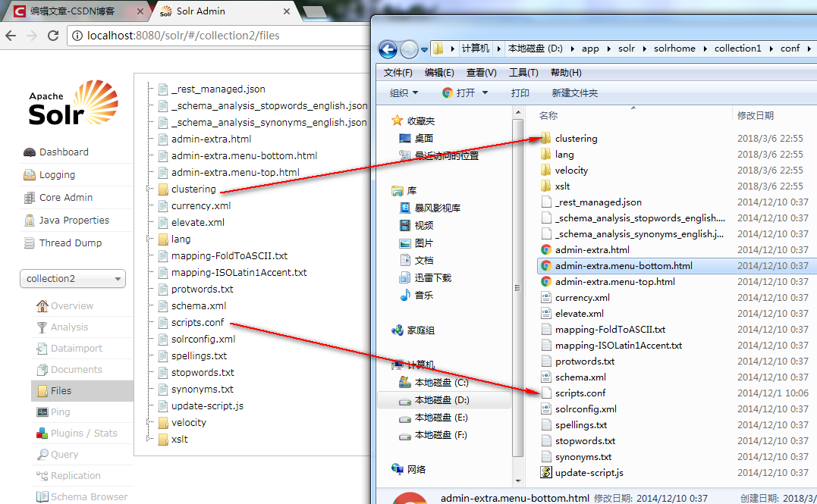The height and width of the screenshot is (504, 817).
Task: Expand breadcrumb arrow after collection1
Action: coord(771,49)
